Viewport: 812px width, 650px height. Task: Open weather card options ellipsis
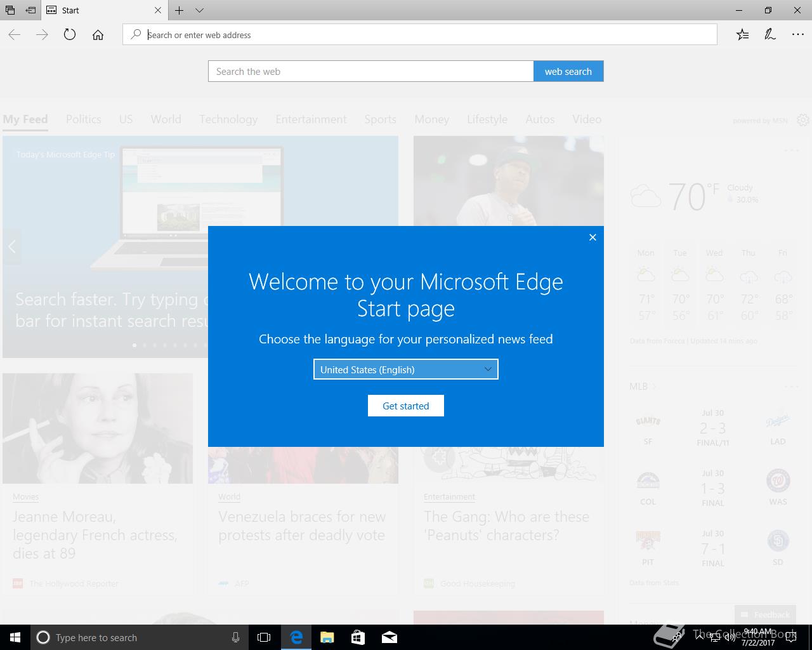pyautogui.click(x=792, y=150)
